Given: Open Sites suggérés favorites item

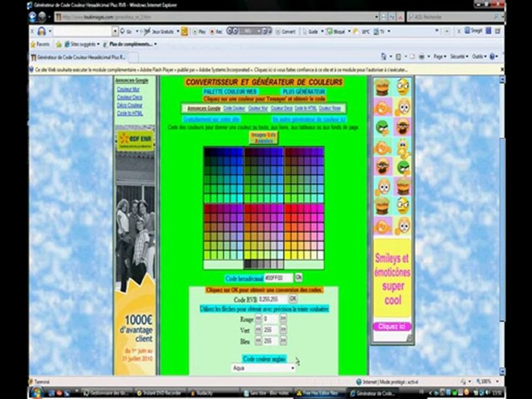Looking at the screenshot, I should pyautogui.click(x=81, y=44).
